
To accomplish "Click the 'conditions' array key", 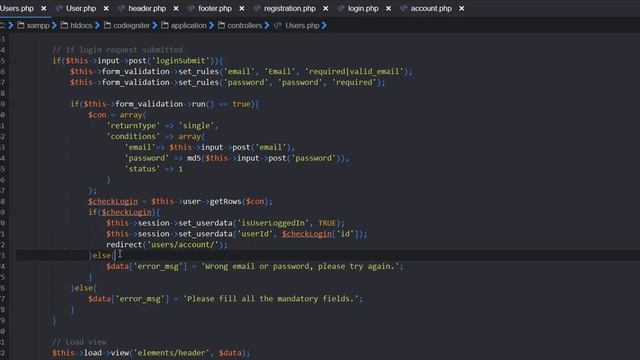I will click(133, 136).
